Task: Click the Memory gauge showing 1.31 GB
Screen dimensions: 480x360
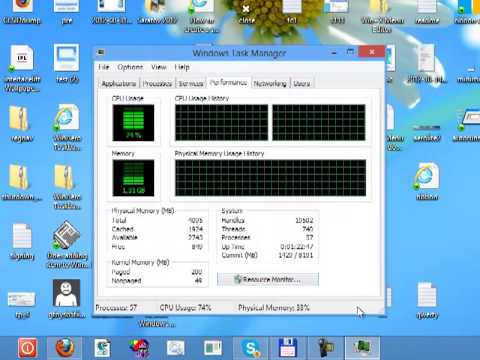Action: 133,178
